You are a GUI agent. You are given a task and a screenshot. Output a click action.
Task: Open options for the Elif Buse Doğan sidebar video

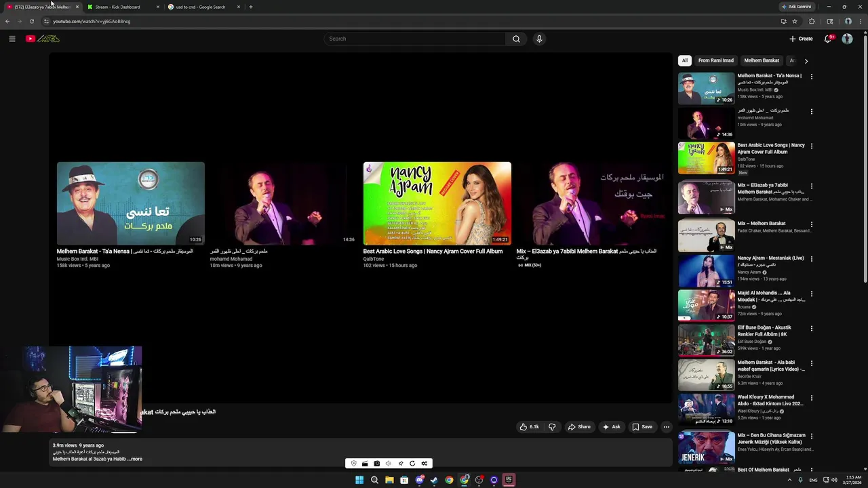[x=811, y=328]
